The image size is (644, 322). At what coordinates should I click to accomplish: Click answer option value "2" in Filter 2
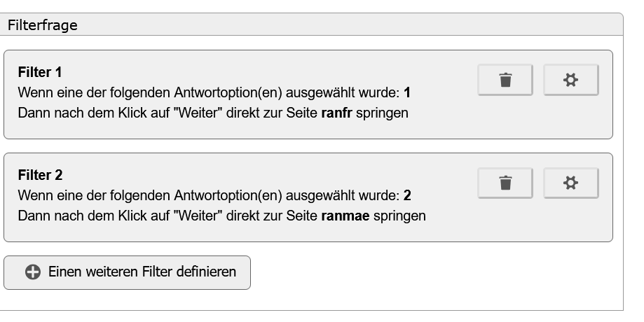(x=407, y=195)
